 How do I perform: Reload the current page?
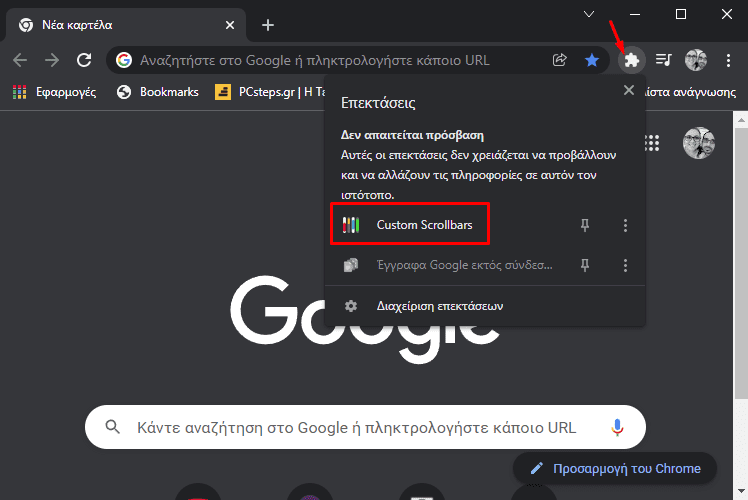click(x=84, y=60)
